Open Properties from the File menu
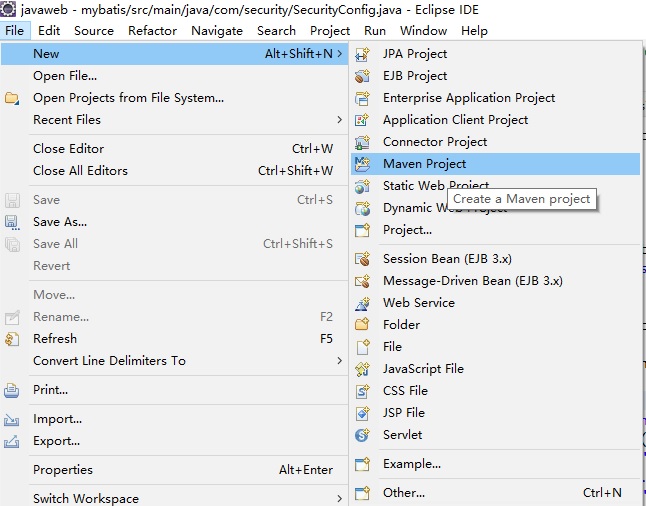This screenshot has height=506, width=646. (63, 470)
